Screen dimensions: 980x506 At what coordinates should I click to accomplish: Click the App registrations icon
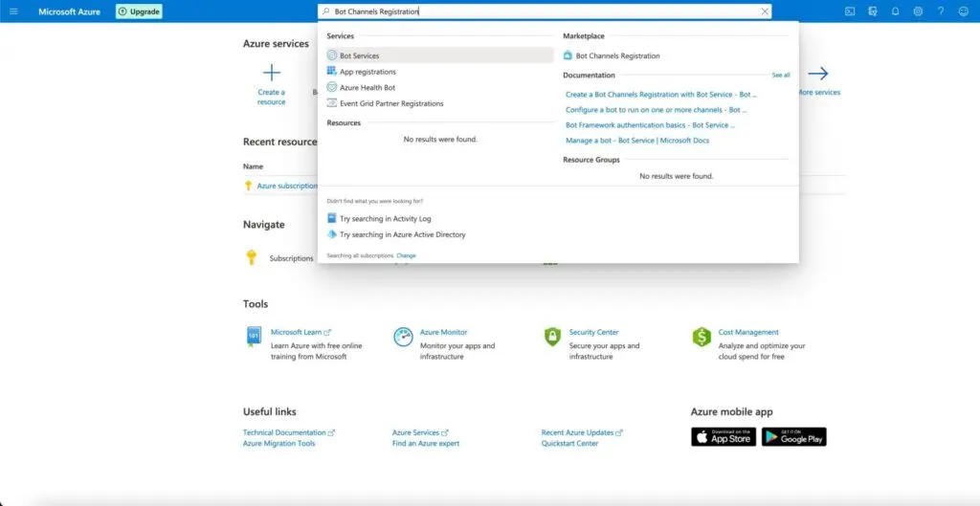tap(332, 71)
